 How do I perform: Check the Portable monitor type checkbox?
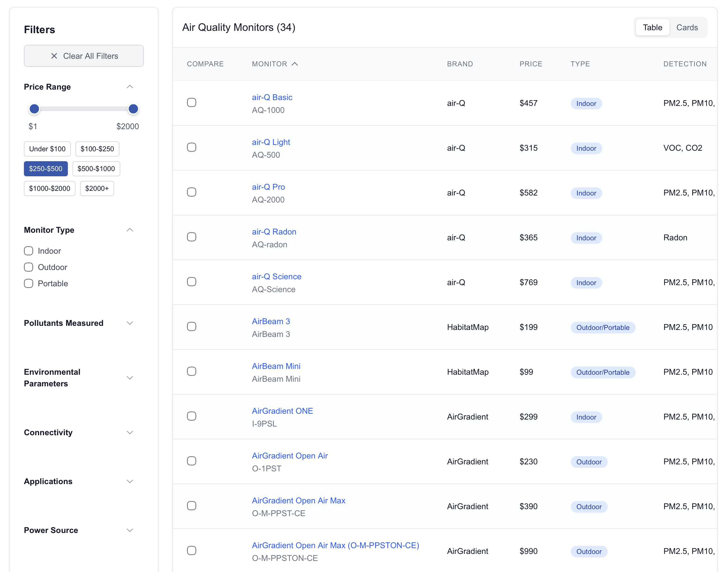pyautogui.click(x=29, y=283)
